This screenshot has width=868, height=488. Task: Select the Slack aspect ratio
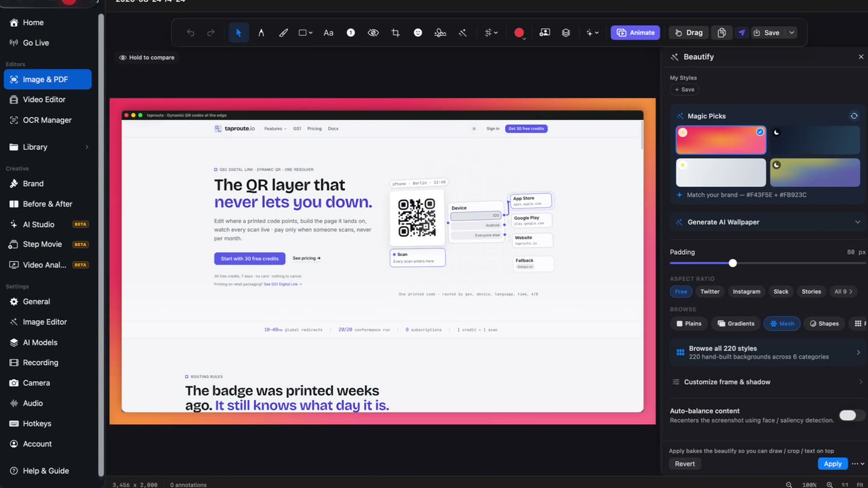(781, 292)
